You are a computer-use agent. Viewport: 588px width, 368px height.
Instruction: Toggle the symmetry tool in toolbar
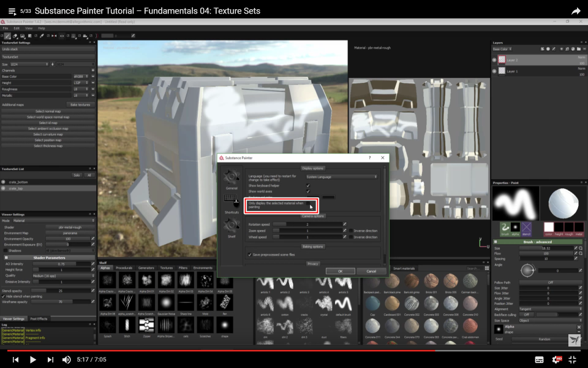(x=54, y=36)
